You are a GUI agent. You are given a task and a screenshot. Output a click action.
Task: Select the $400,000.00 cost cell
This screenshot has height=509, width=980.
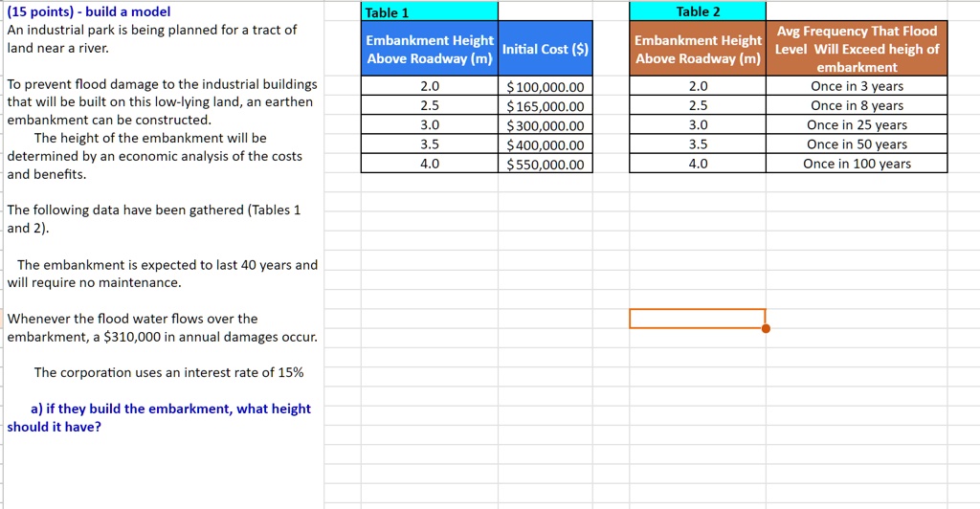click(x=545, y=144)
